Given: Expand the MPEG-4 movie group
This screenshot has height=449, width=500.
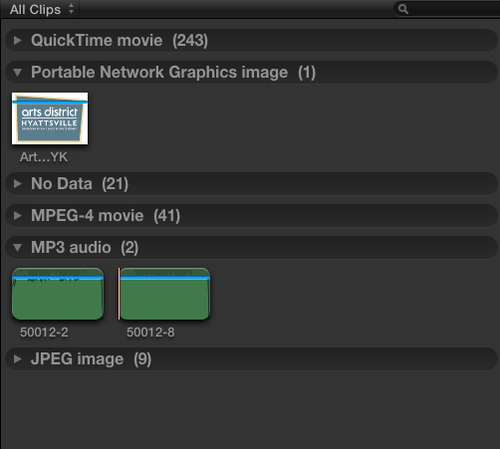Looking at the screenshot, I should 18,216.
